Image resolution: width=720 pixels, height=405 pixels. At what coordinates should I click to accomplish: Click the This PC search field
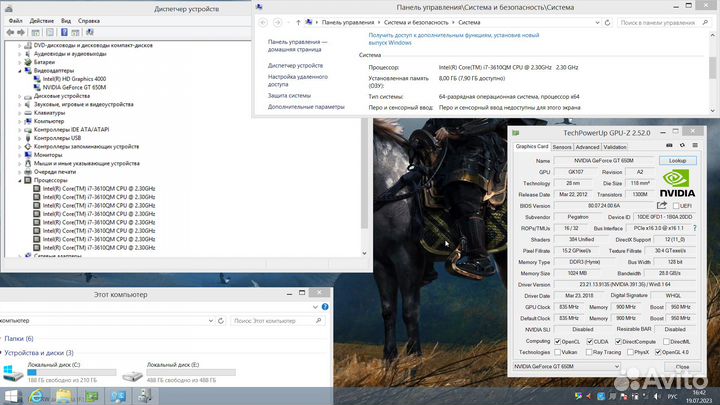277,321
